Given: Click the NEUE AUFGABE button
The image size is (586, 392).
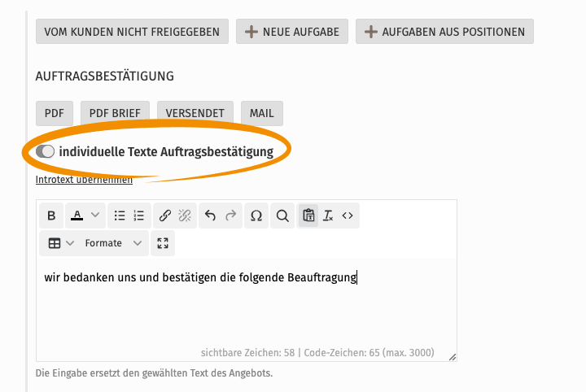Looking at the screenshot, I should 292,32.
